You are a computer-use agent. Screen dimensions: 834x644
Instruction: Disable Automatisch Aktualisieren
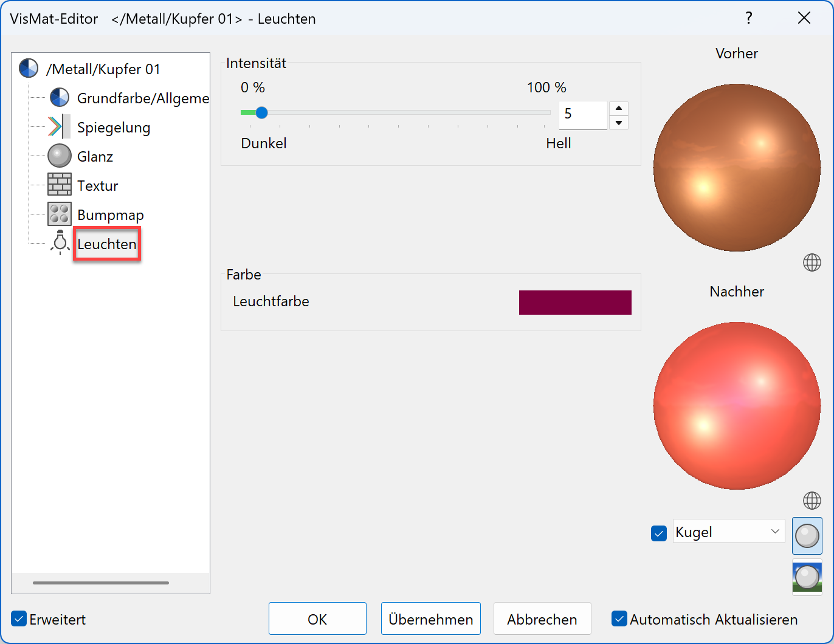click(619, 618)
